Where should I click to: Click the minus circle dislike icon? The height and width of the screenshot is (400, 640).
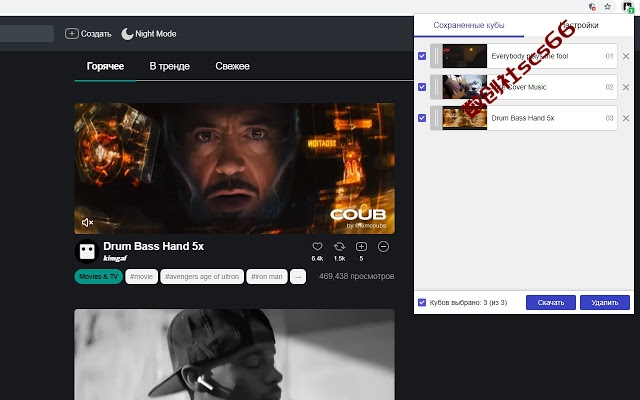click(383, 247)
